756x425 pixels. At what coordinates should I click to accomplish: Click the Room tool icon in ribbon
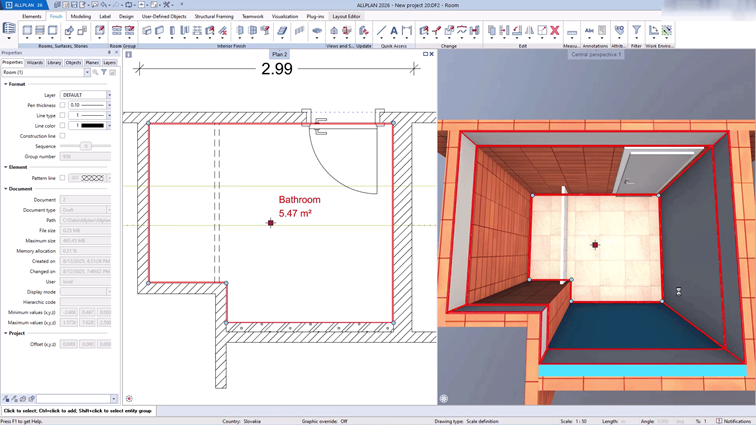coord(27,31)
